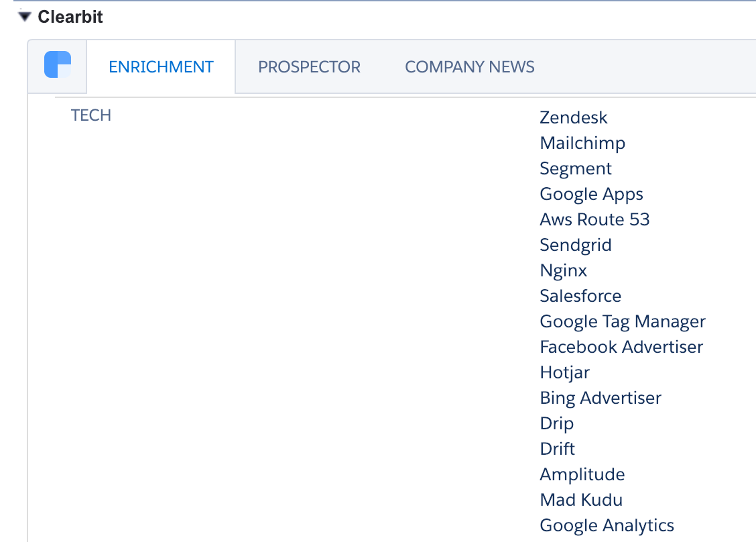This screenshot has height=542, width=756.
Task: Click the Facebook Advertiser entry
Action: pos(621,347)
